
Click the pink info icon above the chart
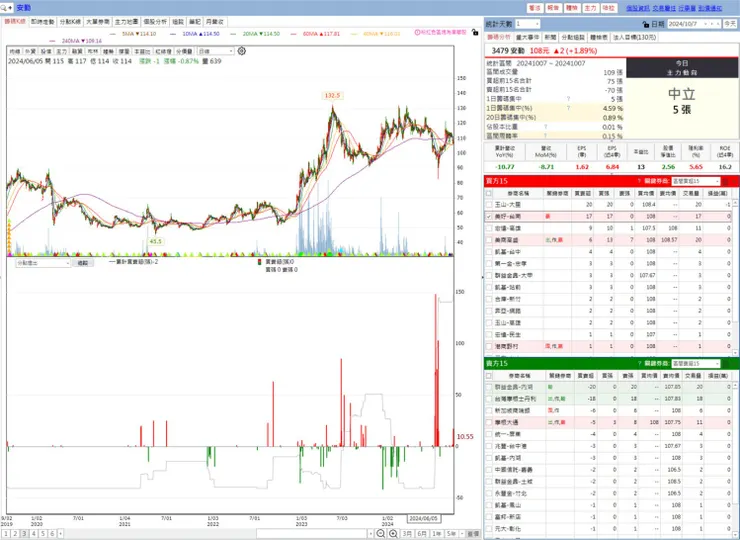417,33
